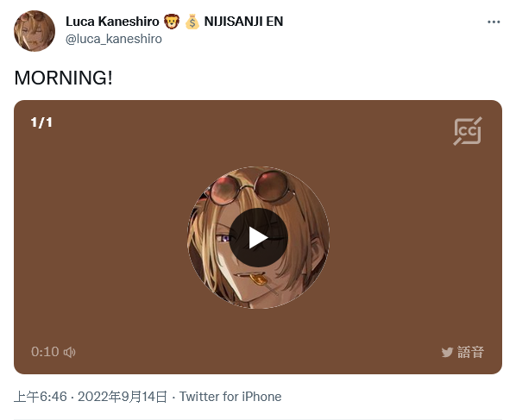Click the sunglasses on the circular voice avatar

(x=250, y=186)
